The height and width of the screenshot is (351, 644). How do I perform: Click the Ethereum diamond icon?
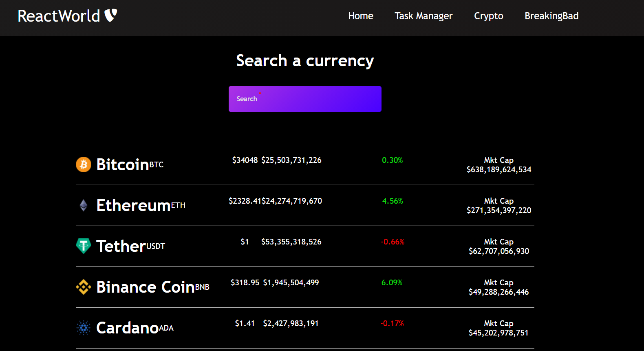[x=84, y=205]
